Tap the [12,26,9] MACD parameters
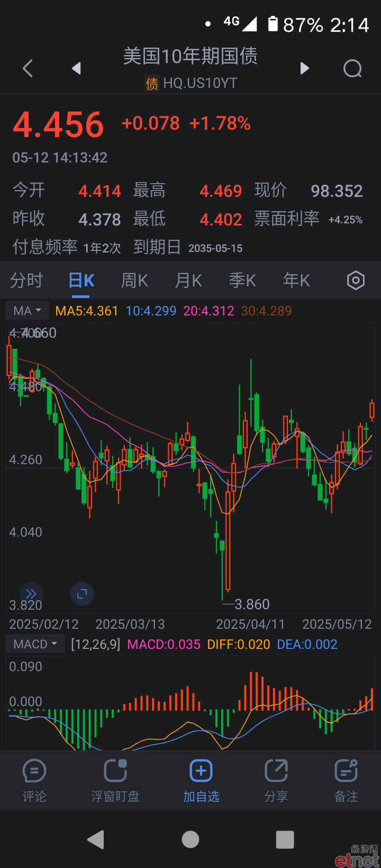 (x=96, y=644)
